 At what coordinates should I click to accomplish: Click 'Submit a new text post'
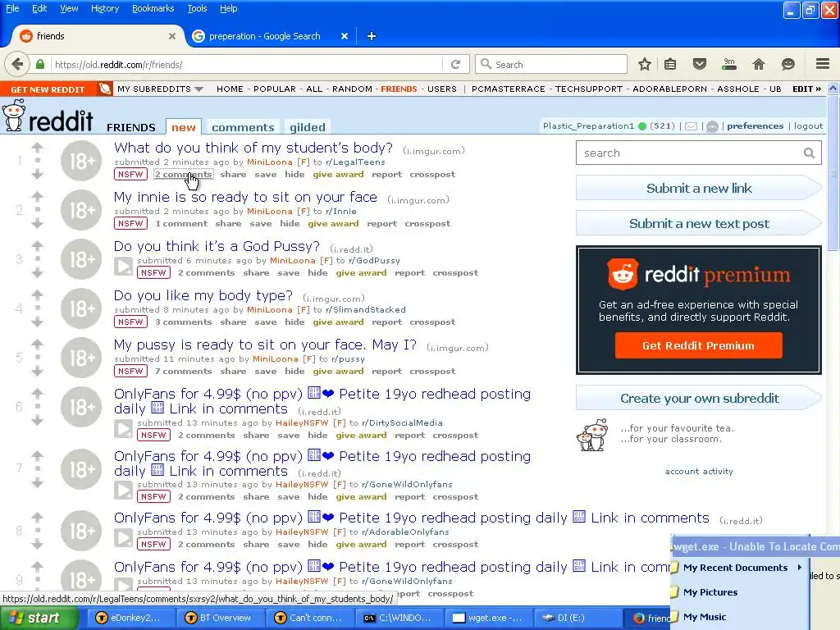tap(699, 224)
